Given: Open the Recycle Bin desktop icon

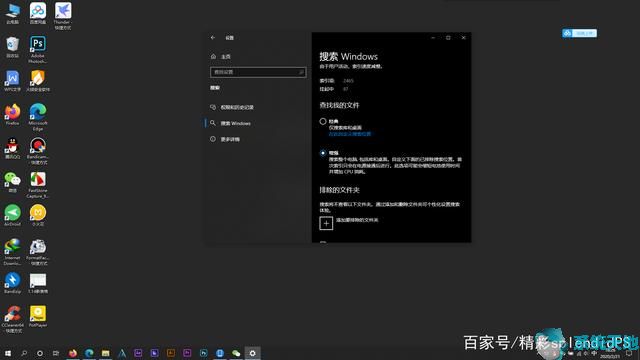Looking at the screenshot, I should click(13, 47).
